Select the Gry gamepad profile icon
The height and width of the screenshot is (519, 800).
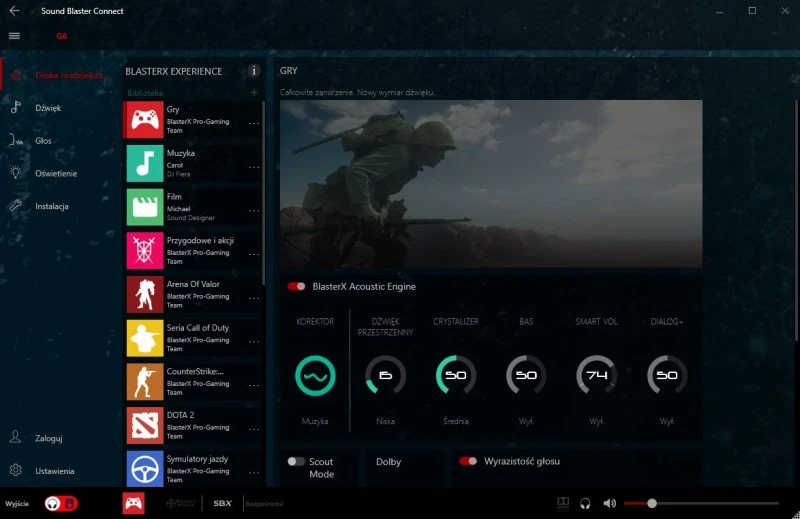[x=145, y=121]
